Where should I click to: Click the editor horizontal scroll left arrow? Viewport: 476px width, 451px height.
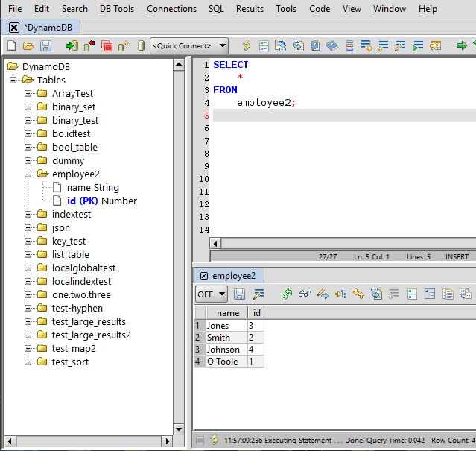tap(215, 244)
